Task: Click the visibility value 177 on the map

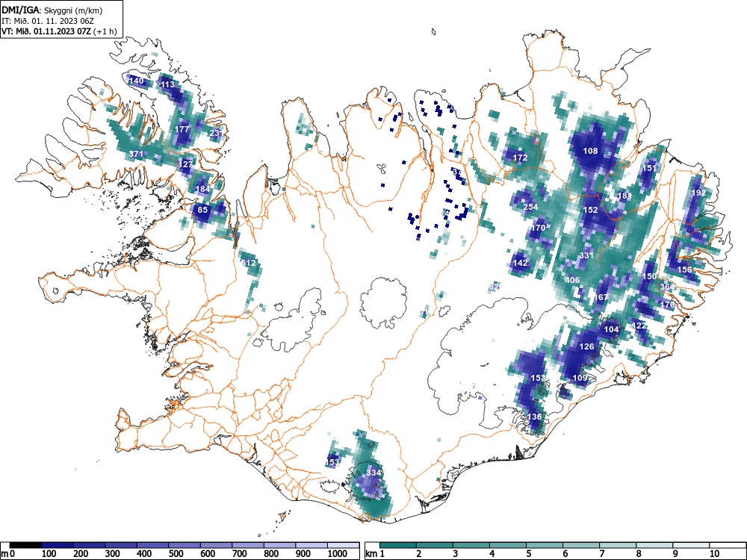Action: 182,129
